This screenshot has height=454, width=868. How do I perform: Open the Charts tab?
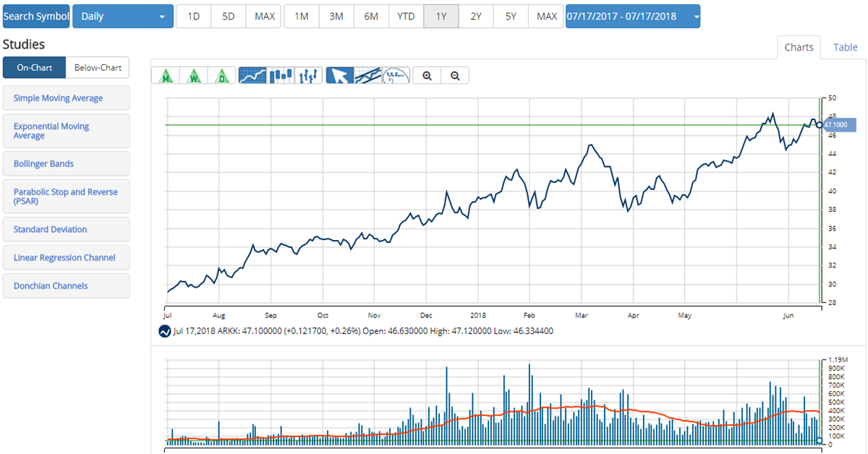pyautogui.click(x=799, y=47)
